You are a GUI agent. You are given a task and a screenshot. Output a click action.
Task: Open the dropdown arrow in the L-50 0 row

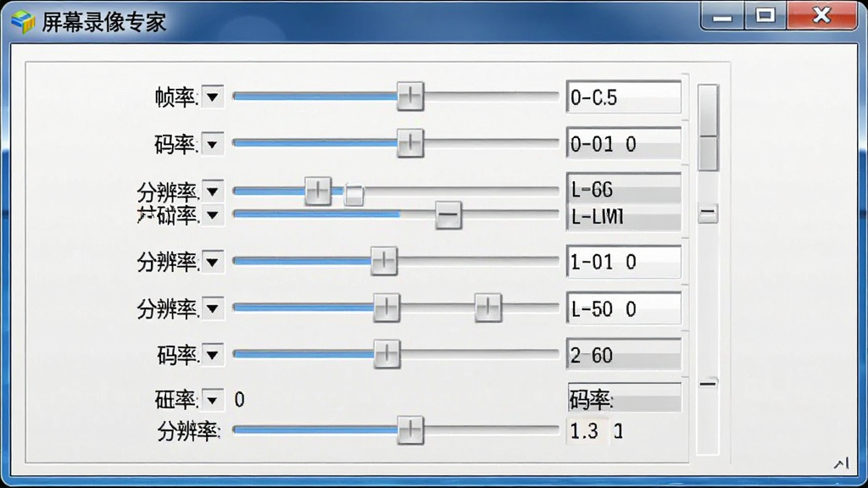pos(213,308)
